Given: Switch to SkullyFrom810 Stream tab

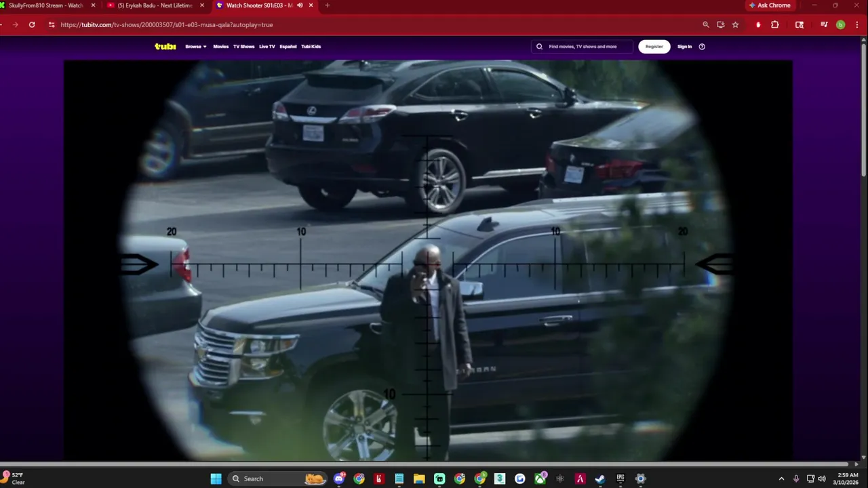Looking at the screenshot, I should pyautogui.click(x=46, y=5).
